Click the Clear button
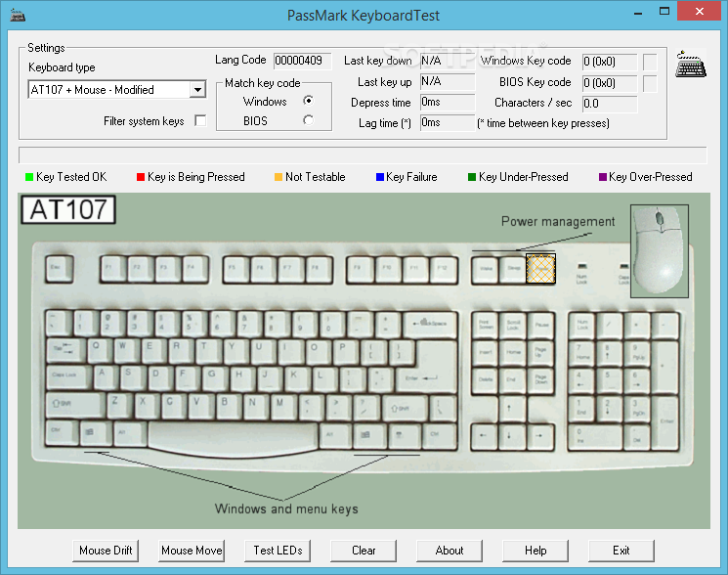 [364, 551]
